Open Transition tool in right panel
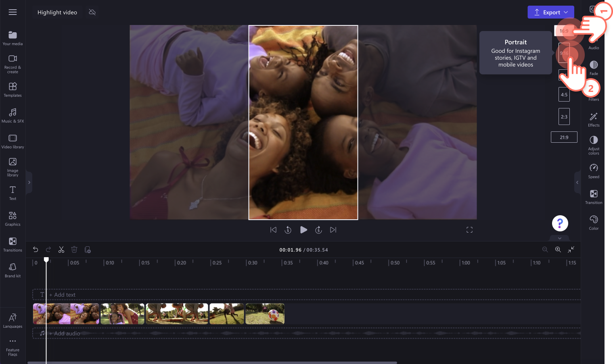Screen dimensions: 613x364 [x=594, y=197]
